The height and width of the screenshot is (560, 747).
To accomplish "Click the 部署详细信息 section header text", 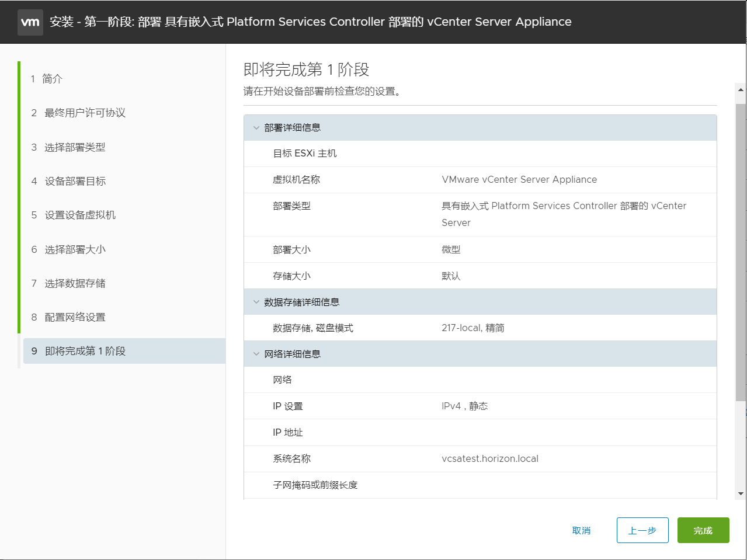I will 292,128.
